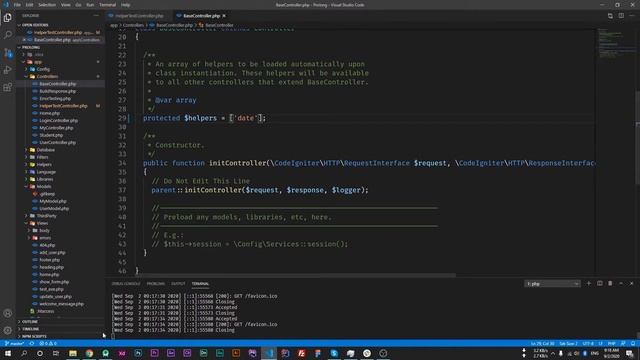Open the Extensions view
The width and height of the screenshot is (640, 360).
[7, 87]
